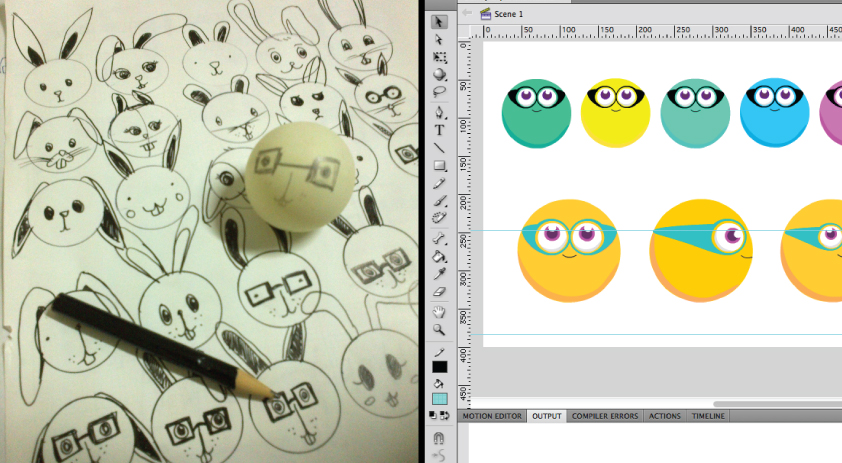842x463 pixels.
Task: Reset colors to black and white
Action: point(433,415)
